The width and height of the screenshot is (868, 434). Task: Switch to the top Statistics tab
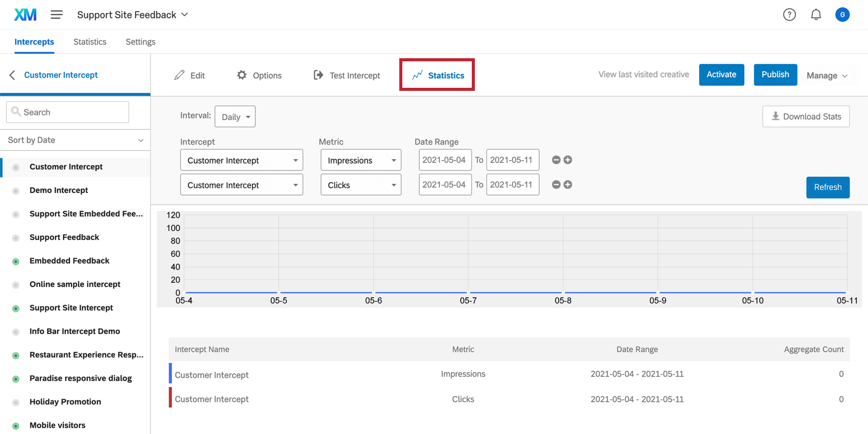pos(90,42)
